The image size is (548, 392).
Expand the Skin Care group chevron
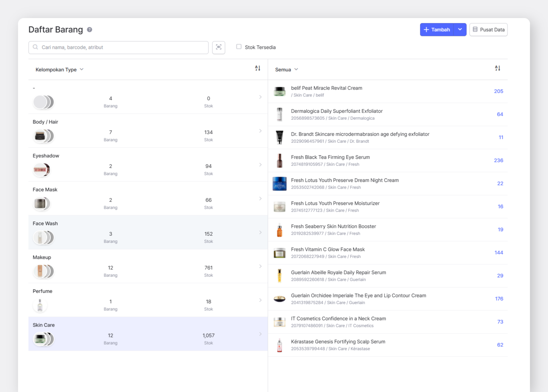pos(260,334)
